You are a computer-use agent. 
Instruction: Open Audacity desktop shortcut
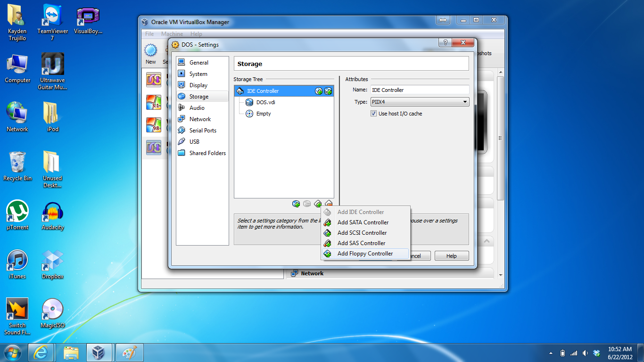point(52,216)
